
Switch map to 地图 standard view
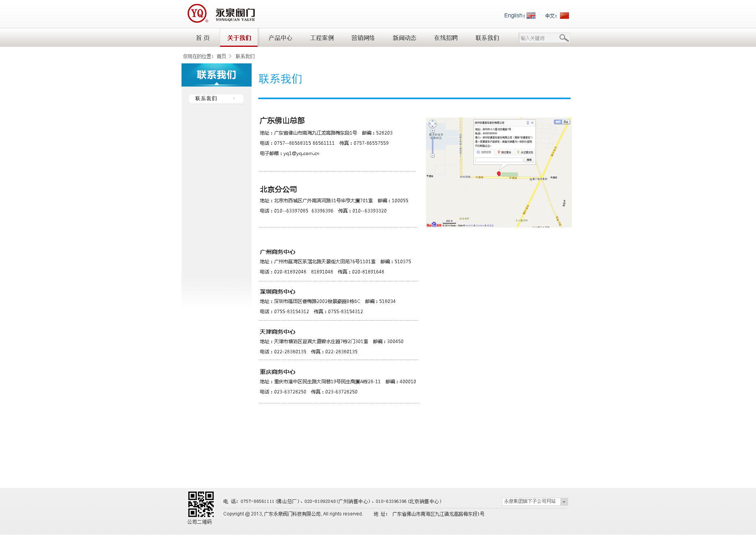tap(558, 122)
